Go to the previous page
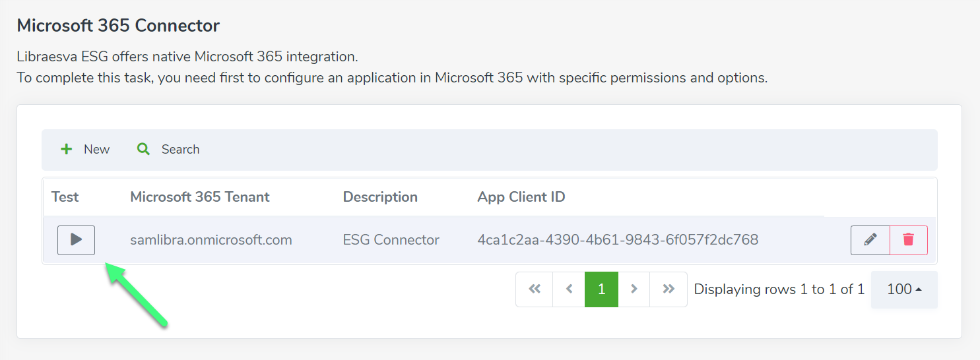Screen dimensions: 980x360 [x=569, y=289]
